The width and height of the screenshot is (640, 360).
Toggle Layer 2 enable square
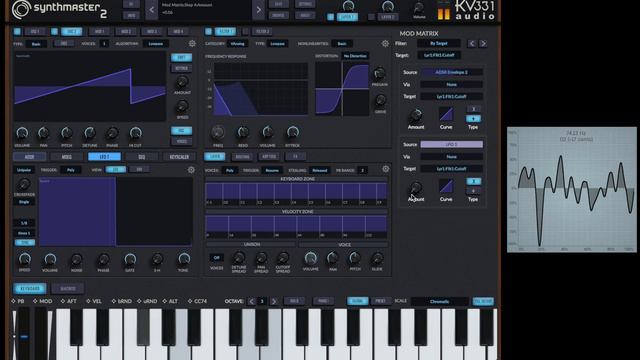[371, 17]
